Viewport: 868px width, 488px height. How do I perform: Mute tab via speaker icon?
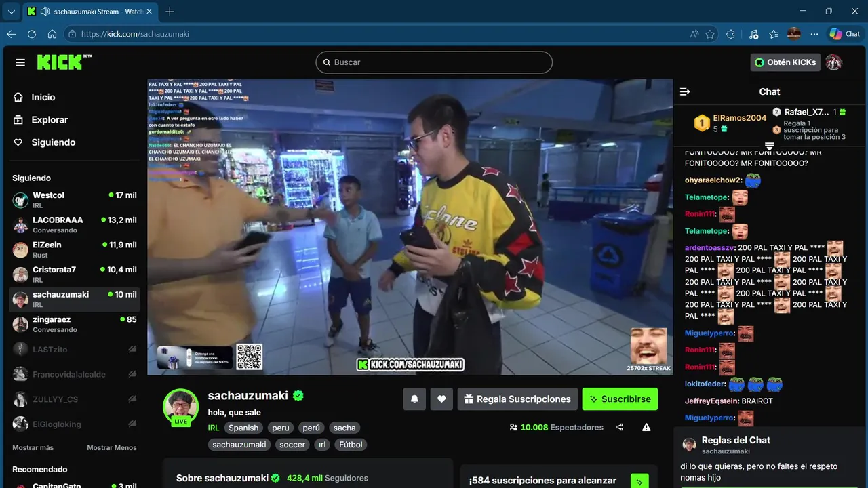[45, 12]
